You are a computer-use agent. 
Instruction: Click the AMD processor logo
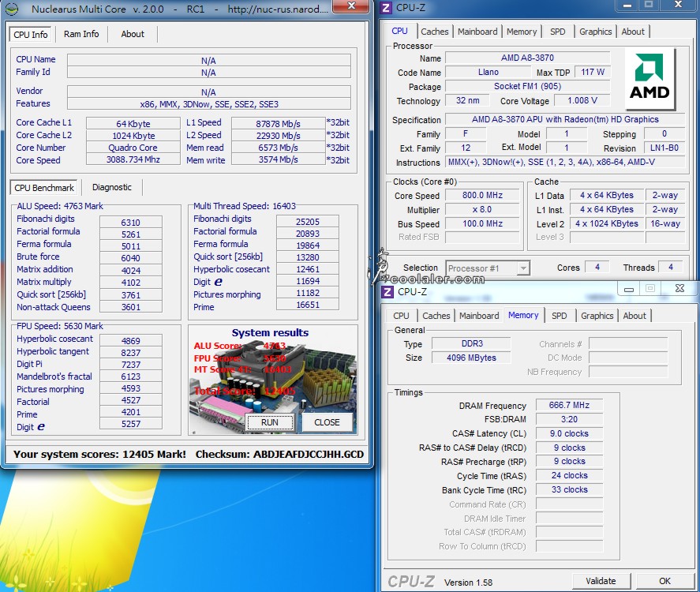[x=650, y=80]
